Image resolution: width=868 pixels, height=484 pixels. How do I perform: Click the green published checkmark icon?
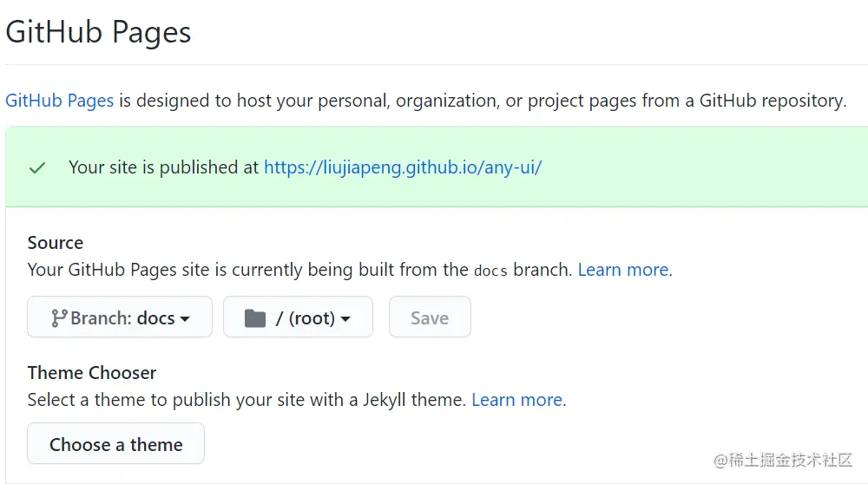[x=37, y=167]
